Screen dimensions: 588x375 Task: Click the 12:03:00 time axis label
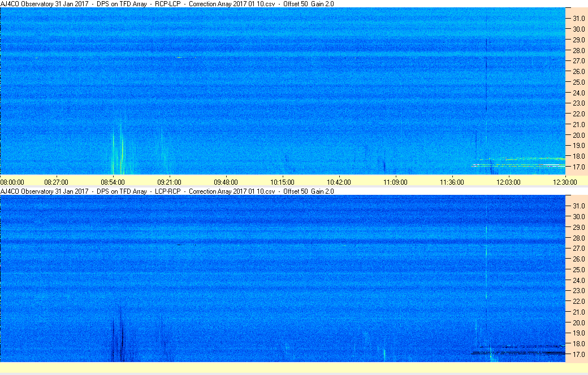tap(508, 182)
